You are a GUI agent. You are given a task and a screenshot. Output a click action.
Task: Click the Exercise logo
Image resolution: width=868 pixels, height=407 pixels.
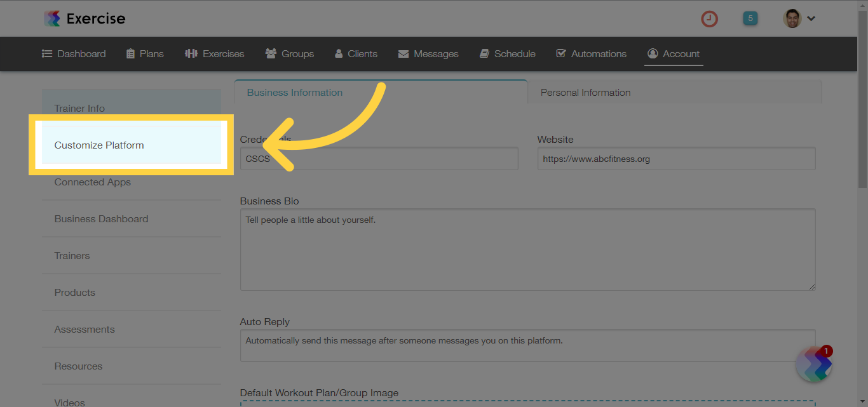83,18
